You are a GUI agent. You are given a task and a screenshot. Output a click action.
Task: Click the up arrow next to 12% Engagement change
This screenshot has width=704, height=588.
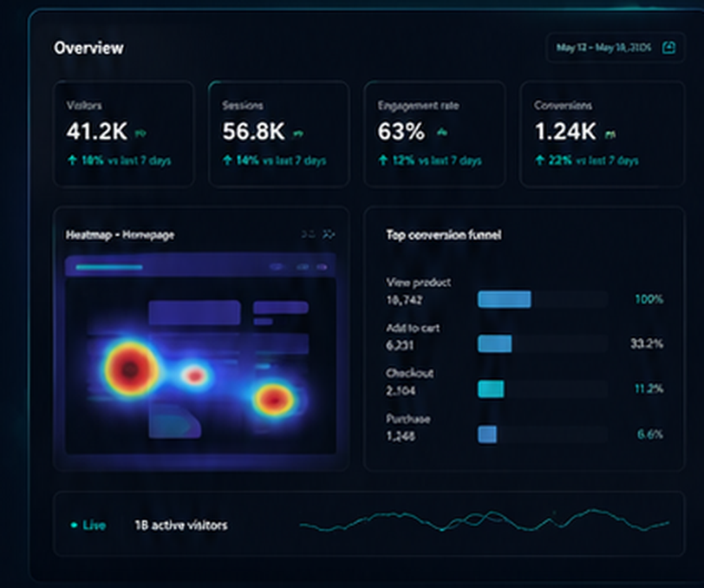tap(383, 160)
